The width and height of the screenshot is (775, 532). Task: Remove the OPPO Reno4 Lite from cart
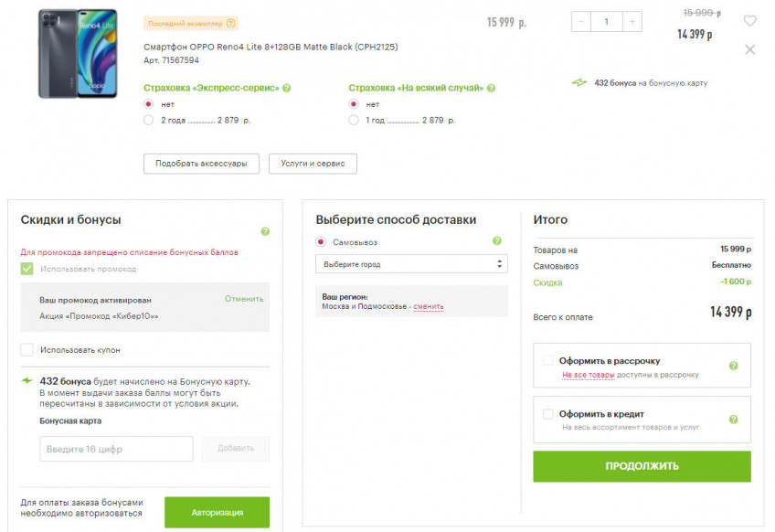[749, 49]
